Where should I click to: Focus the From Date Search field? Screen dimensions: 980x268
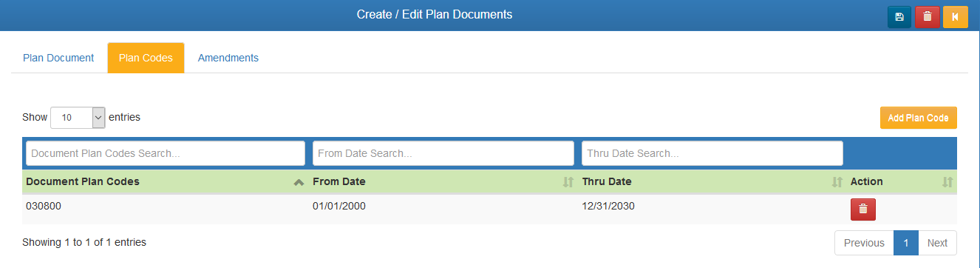[x=443, y=153]
